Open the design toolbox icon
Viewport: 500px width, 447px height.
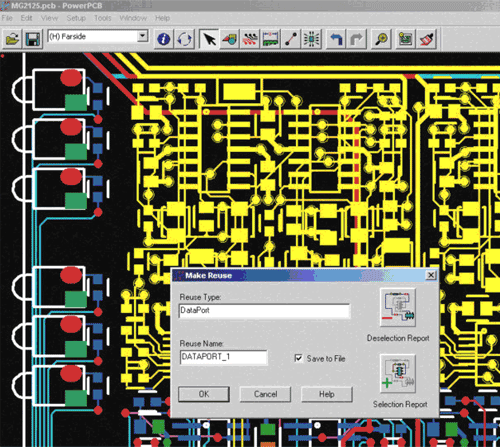(x=230, y=39)
